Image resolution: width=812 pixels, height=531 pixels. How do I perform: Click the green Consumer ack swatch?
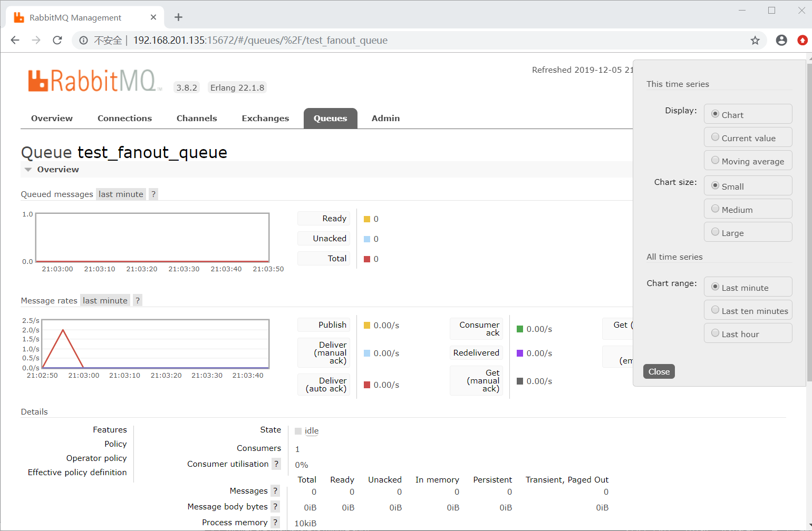pos(520,329)
